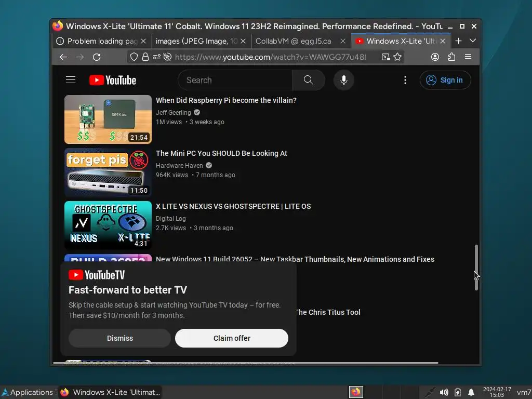
Task: Click the page vertical scrollbar thumb
Action: pyautogui.click(x=476, y=268)
